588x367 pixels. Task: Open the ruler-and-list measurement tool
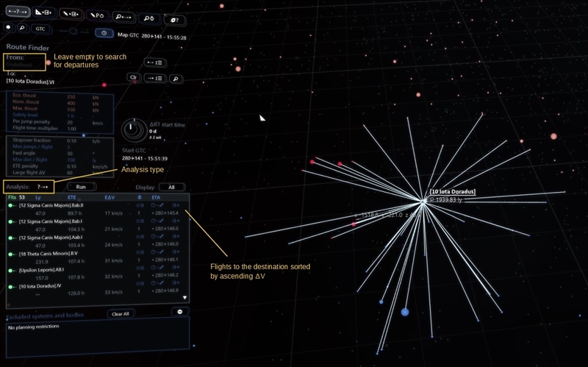point(43,13)
